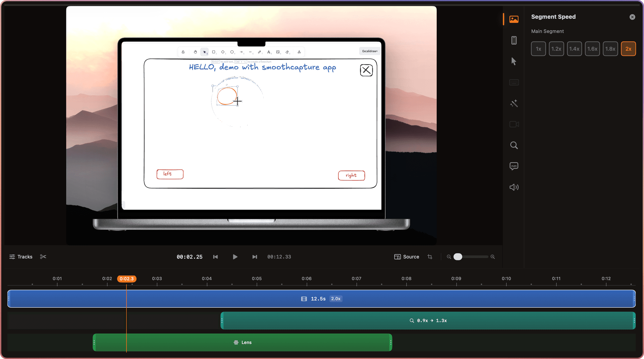Open the audio settings panel

pyautogui.click(x=514, y=187)
